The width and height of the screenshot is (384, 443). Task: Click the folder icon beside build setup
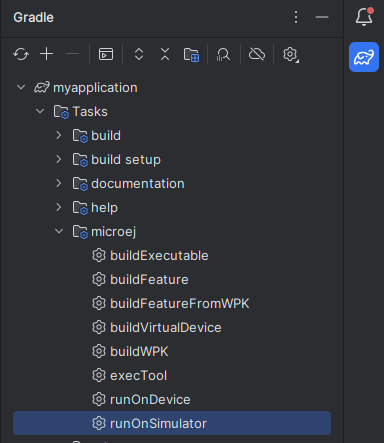(x=80, y=160)
